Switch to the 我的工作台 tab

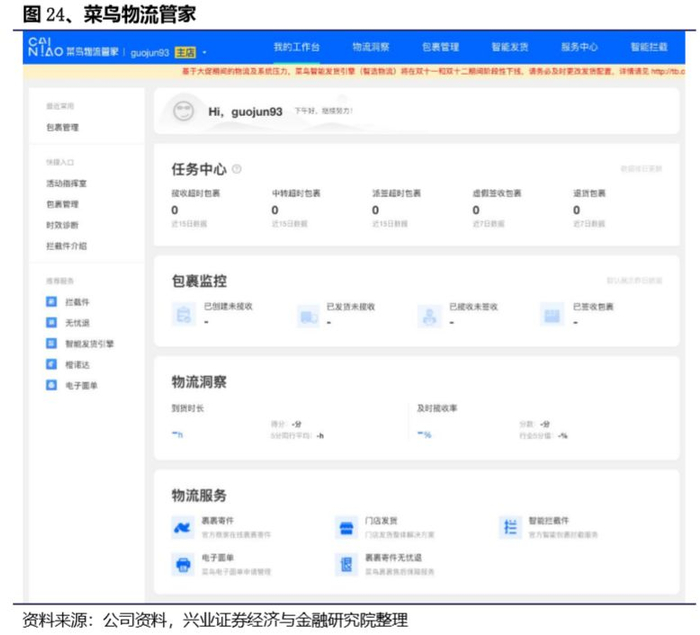click(295, 47)
